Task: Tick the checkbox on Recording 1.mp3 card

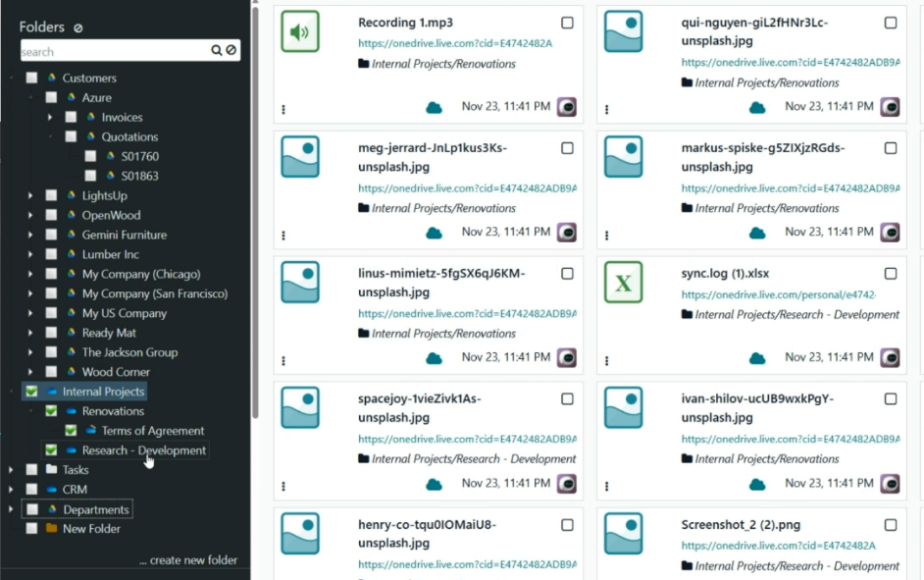Action: pyautogui.click(x=567, y=23)
